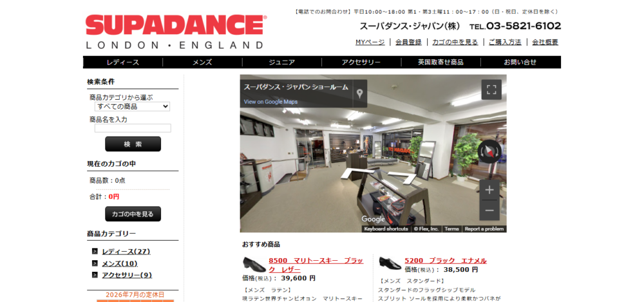Open the 8500 マリトースキー shoe thumbnail
The height and width of the screenshot is (302, 644).
click(254, 264)
